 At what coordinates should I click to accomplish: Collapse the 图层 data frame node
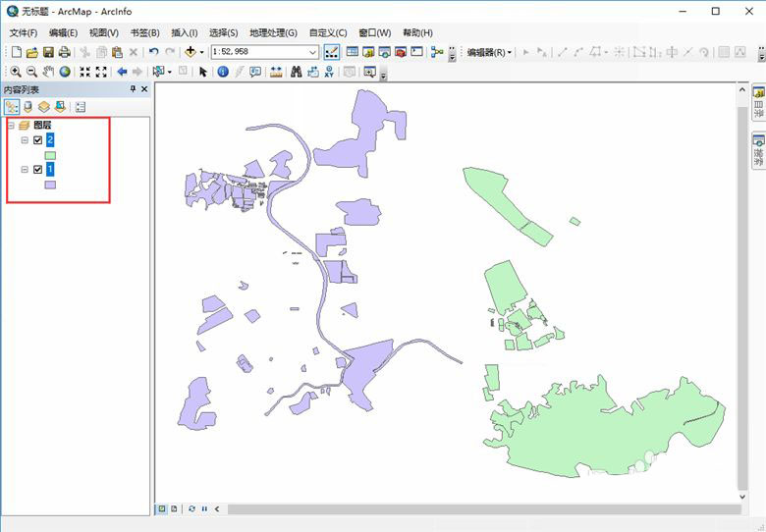11,126
